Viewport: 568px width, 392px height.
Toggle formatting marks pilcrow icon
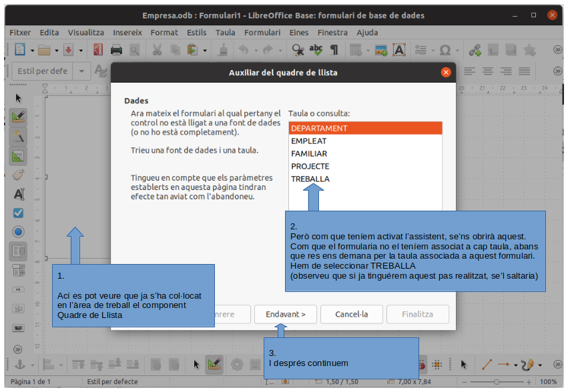click(x=334, y=50)
